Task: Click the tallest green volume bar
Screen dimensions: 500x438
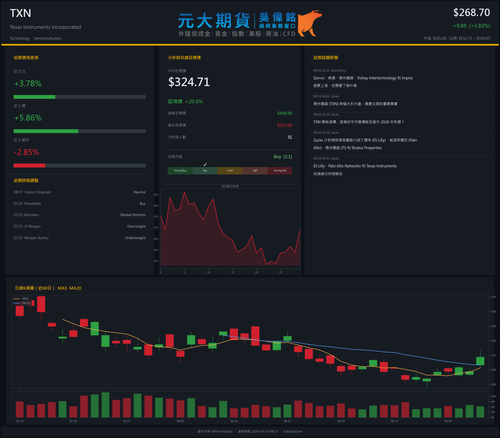Action: pyautogui.click(x=105, y=405)
